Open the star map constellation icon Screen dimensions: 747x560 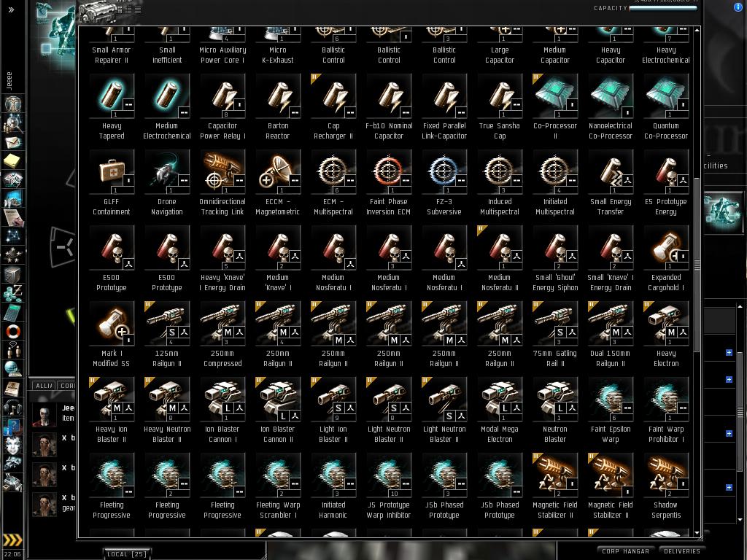coord(12,236)
